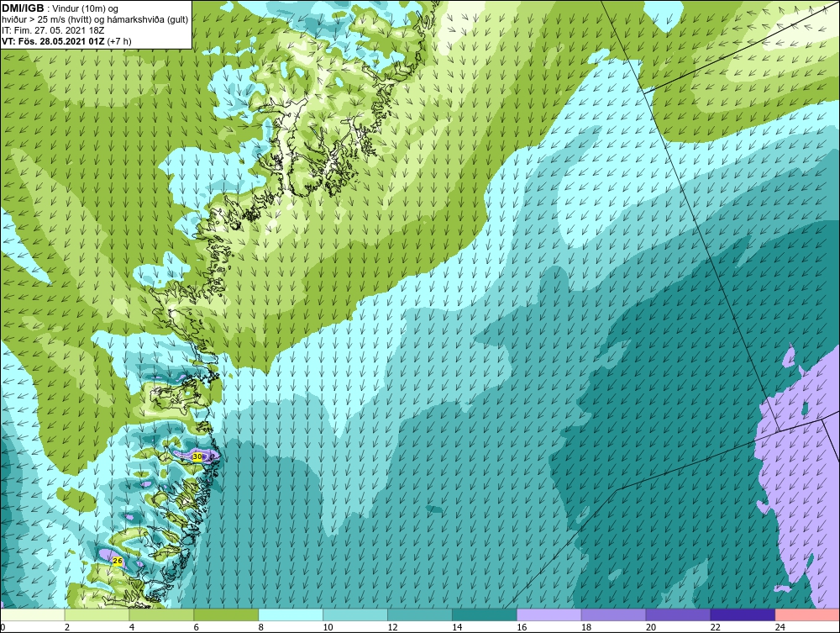Image resolution: width=840 pixels, height=633 pixels.
Task: Click the 22–24 m/s dark indigo swatch
Action: 743,615
